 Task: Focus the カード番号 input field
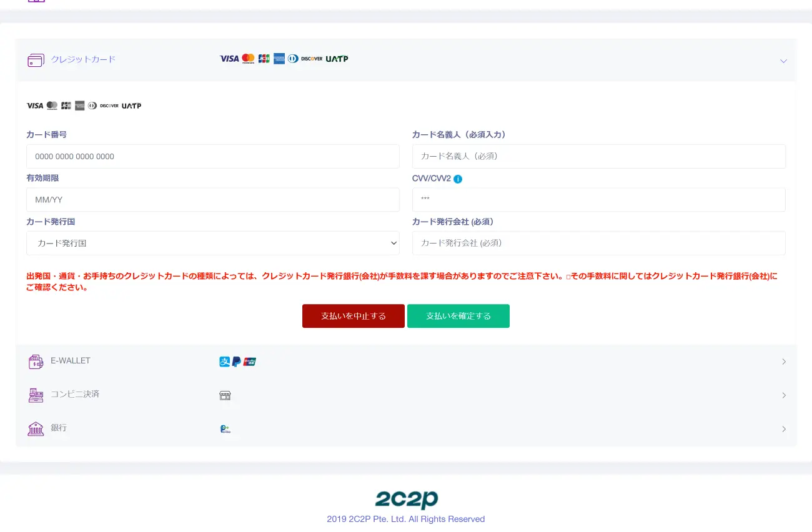tap(213, 157)
